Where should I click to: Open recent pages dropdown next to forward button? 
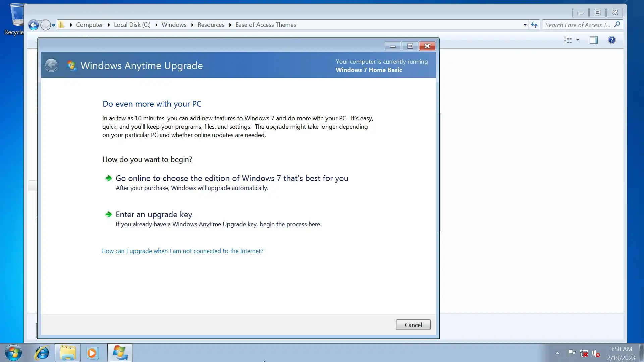[x=54, y=25]
